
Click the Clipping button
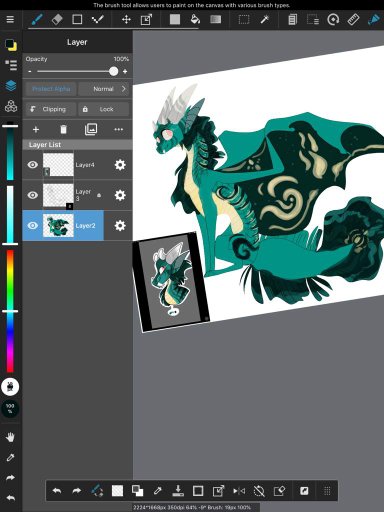[51, 109]
